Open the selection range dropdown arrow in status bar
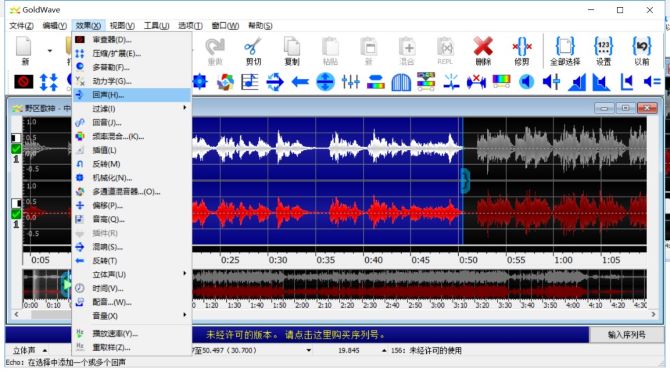 point(309,350)
